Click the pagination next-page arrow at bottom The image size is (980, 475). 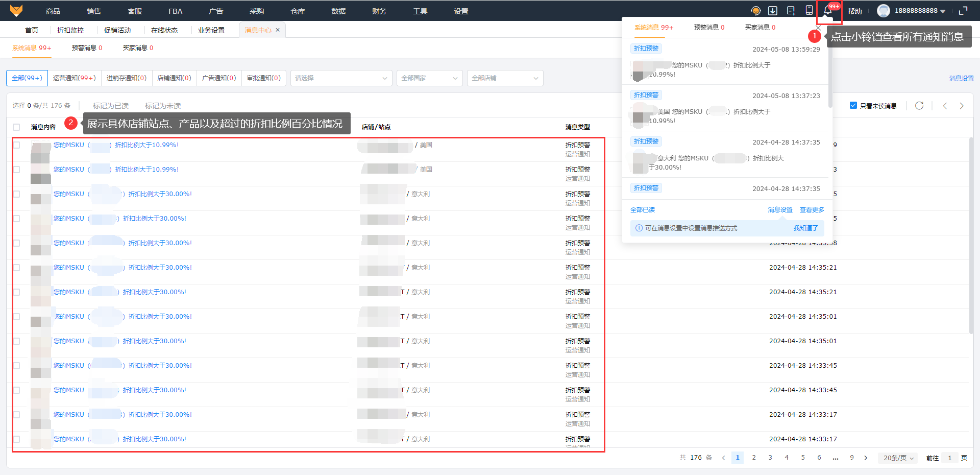[866, 458]
